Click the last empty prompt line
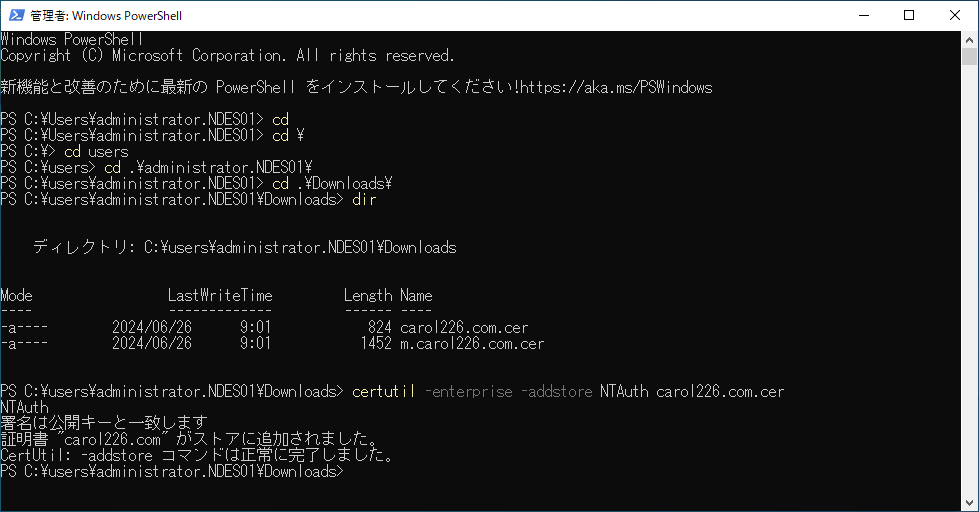 click(x=172, y=471)
